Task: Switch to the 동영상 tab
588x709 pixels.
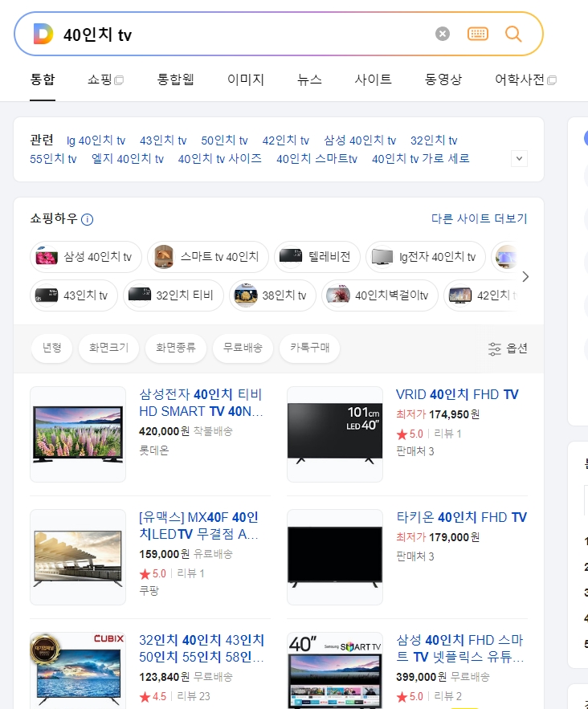Action: [x=443, y=79]
